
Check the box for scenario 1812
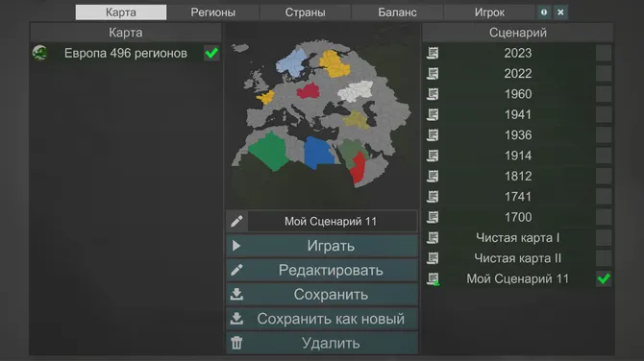click(604, 176)
